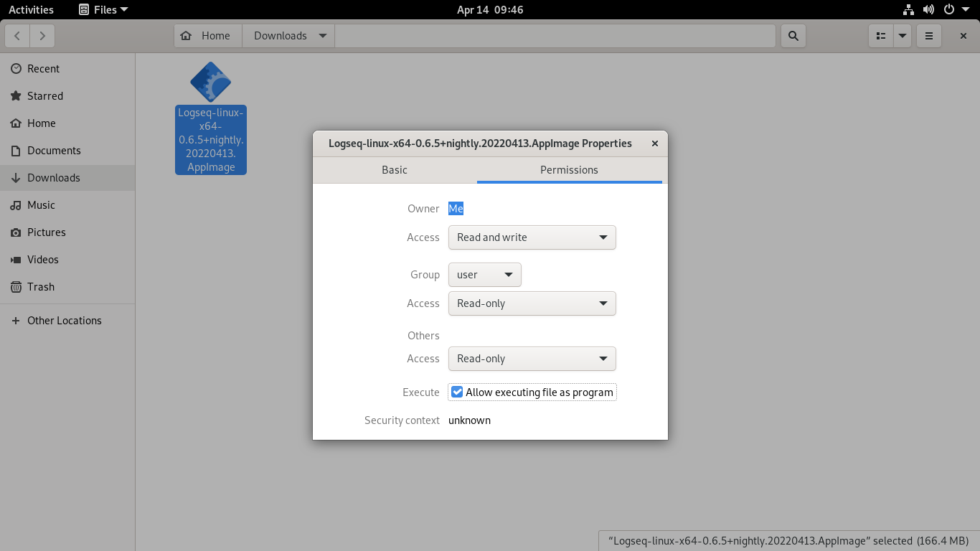980x551 pixels.
Task: Open Pictures in the sidebar
Action: point(67,232)
